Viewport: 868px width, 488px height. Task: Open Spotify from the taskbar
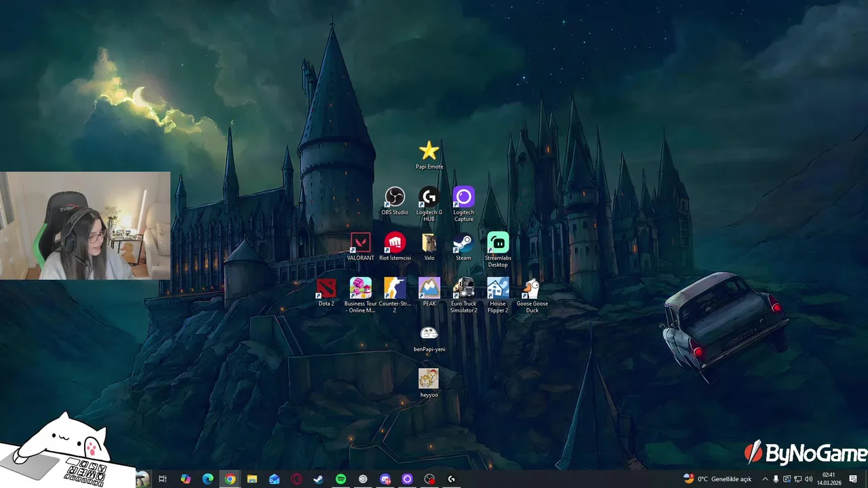341,479
